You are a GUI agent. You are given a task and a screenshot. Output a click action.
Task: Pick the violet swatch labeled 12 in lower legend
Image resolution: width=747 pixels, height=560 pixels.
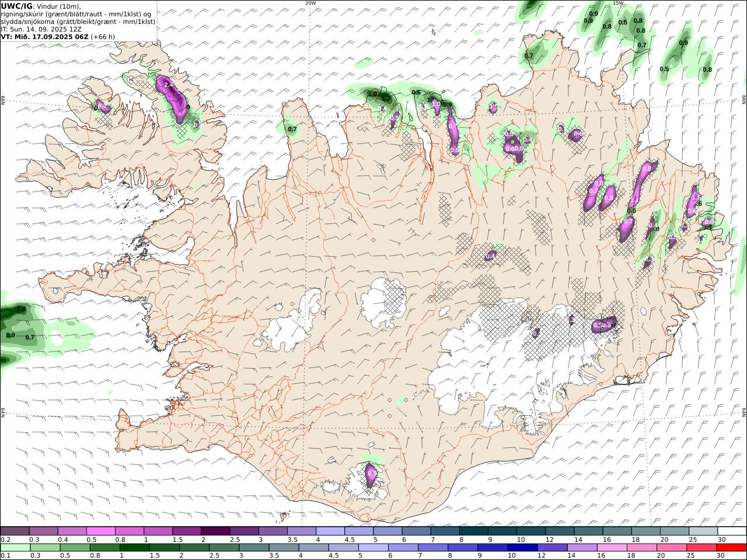point(552,548)
